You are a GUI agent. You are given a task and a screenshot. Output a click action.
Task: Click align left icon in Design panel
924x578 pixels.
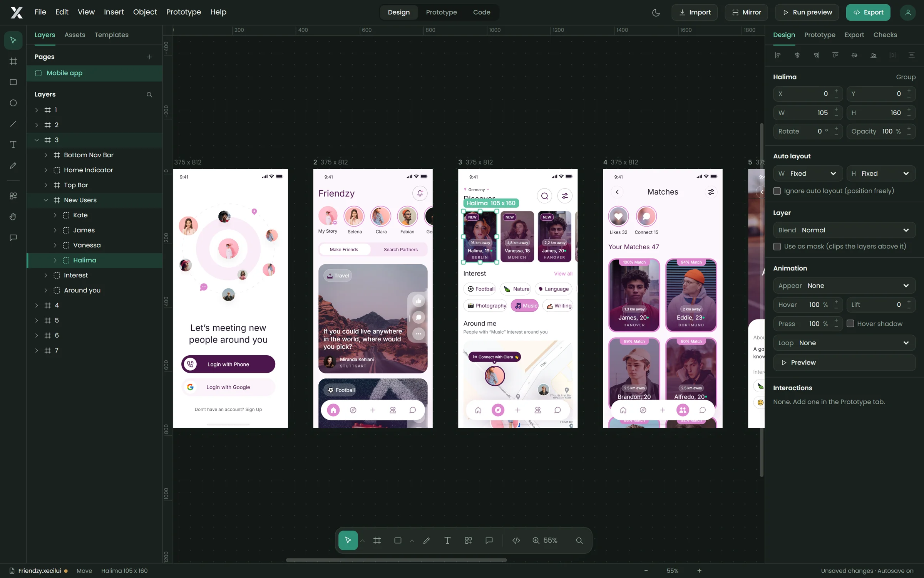[x=778, y=55]
